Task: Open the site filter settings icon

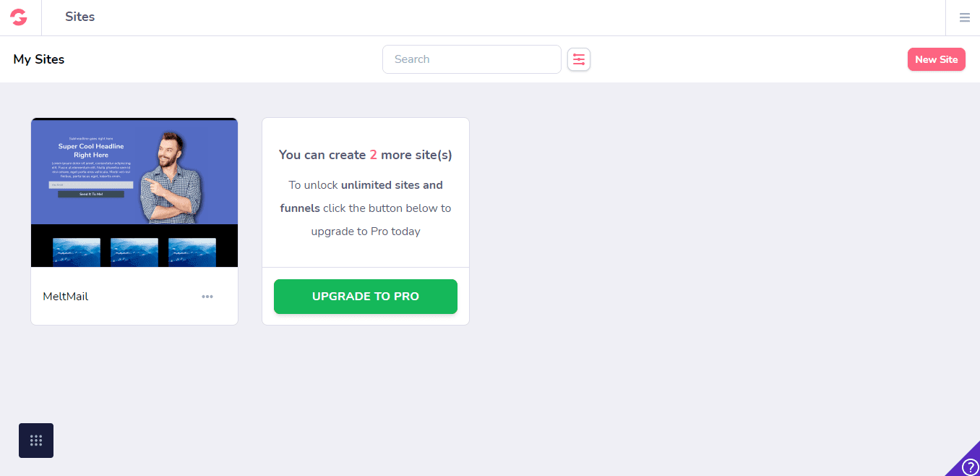Action: [x=579, y=59]
